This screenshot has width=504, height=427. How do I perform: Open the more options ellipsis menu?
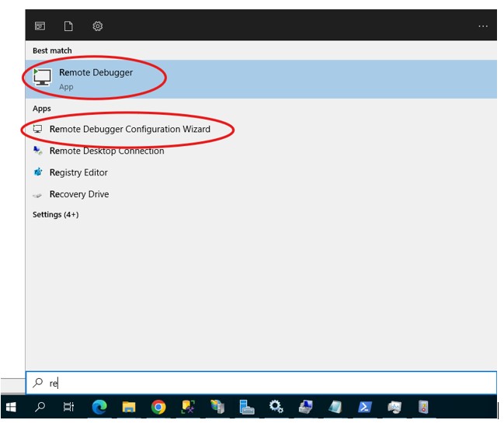point(483,26)
